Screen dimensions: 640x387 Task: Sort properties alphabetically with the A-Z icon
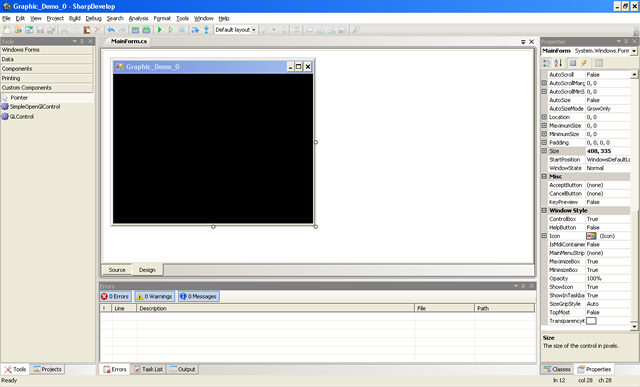(558, 63)
